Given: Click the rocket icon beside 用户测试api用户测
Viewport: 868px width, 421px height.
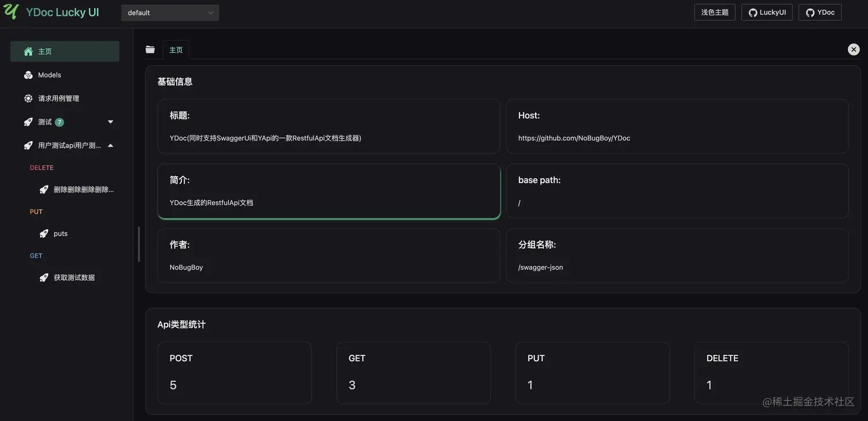Looking at the screenshot, I should click(x=28, y=146).
